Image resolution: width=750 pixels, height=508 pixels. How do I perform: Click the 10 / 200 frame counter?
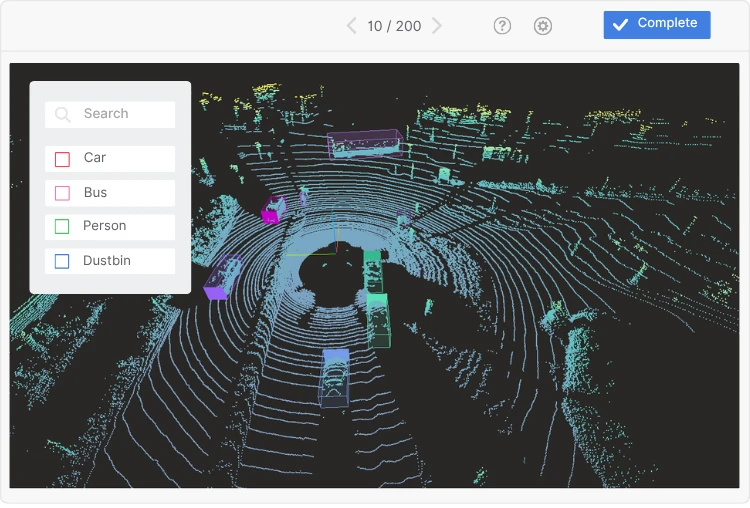pos(394,26)
